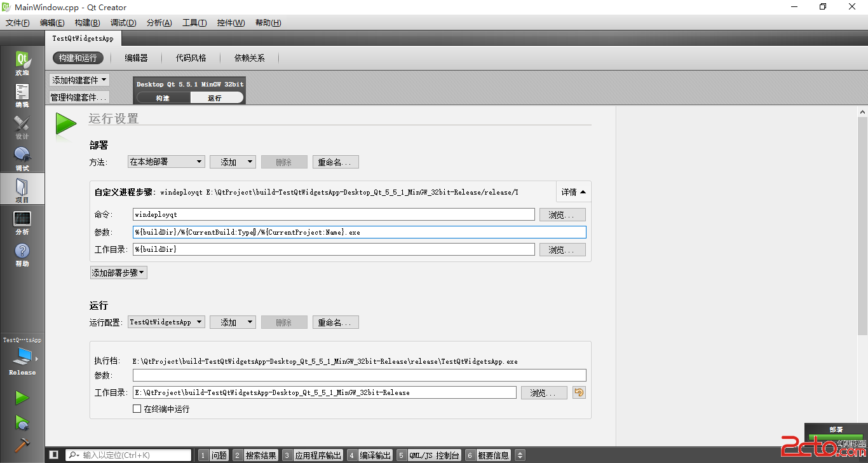Image resolution: width=868 pixels, height=463 pixels.
Task: Click the deploy progress bar
Action: (836, 438)
